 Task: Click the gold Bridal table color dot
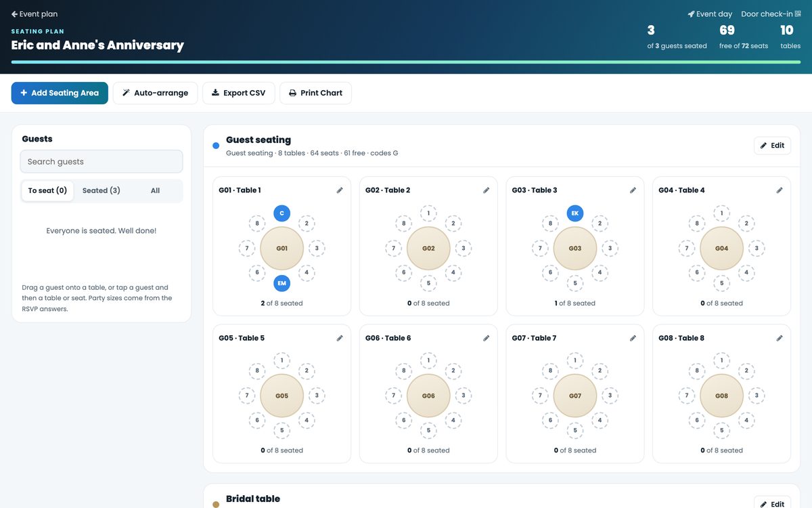(x=216, y=505)
